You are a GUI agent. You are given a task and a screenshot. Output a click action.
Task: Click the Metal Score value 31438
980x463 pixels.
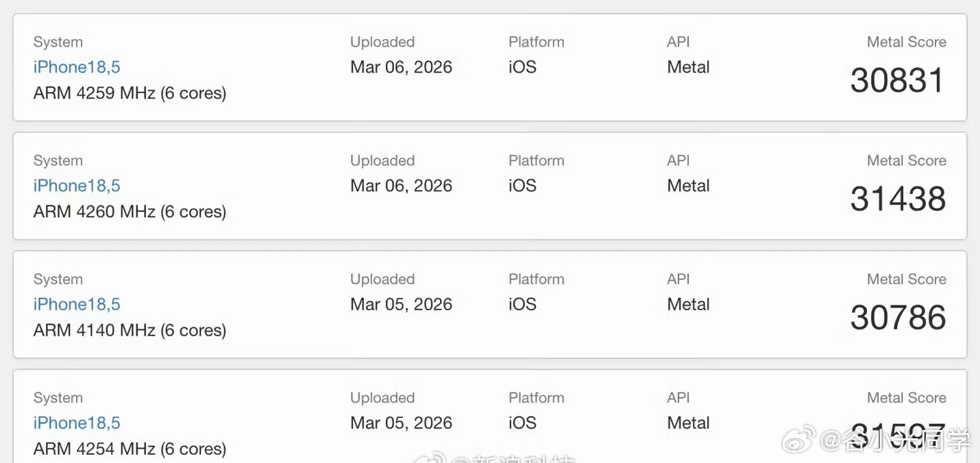(898, 199)
